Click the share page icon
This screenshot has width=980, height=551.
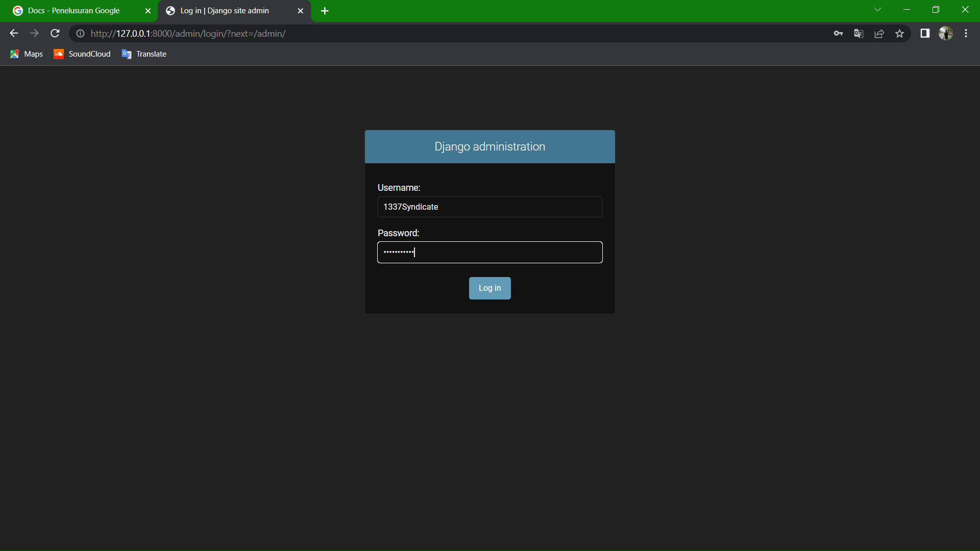[879, 34]
